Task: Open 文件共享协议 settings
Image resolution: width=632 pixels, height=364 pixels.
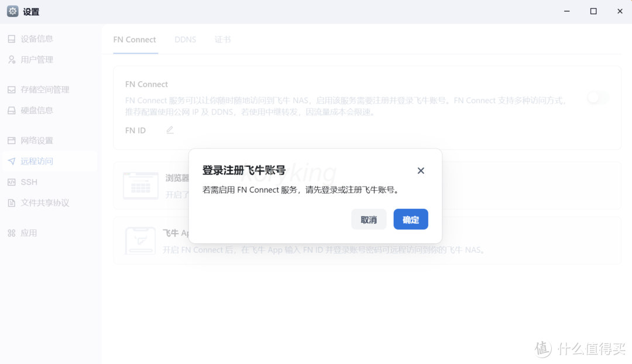Action: click(40, 202)
